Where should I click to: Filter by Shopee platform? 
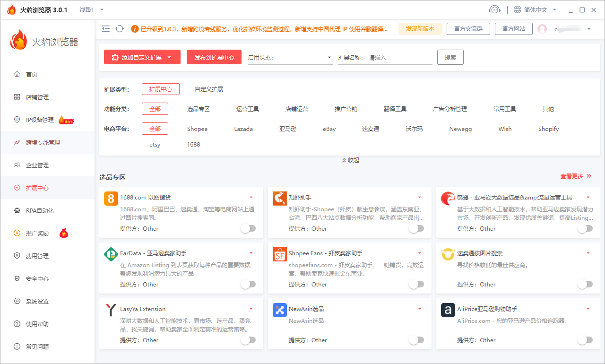click(197, 129)
